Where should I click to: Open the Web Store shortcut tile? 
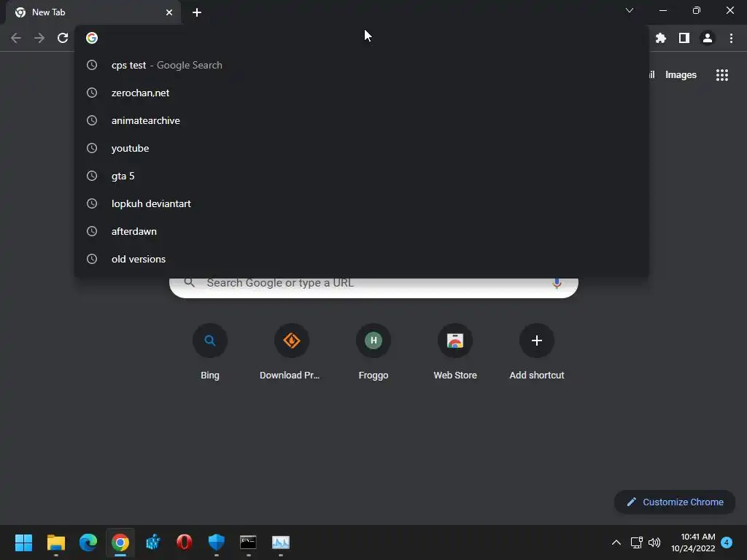[x=455, y=351]
